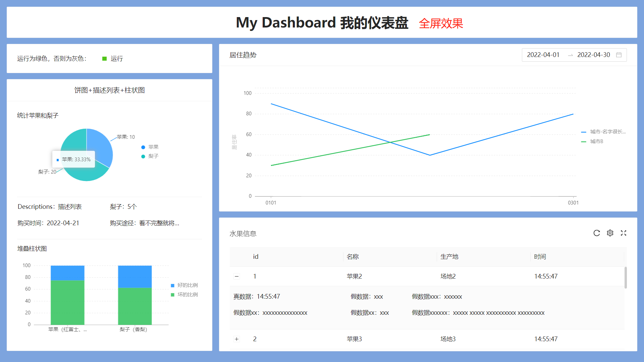Click the 饼图+描述列表+柱状图 card title
The width and height of the screenshot is (644, 362).
[x=109, y=90]
